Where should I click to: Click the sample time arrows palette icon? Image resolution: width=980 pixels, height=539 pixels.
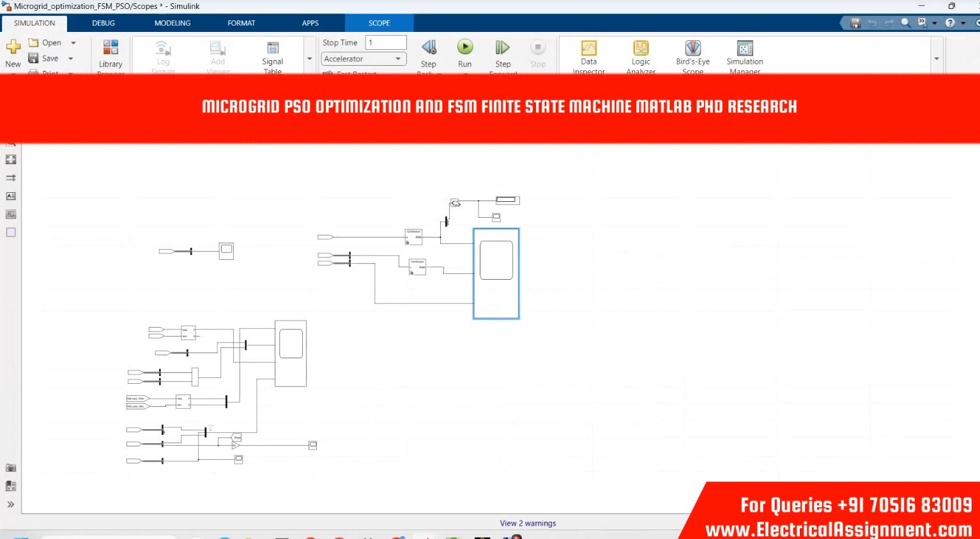click(x=11, y=178)
